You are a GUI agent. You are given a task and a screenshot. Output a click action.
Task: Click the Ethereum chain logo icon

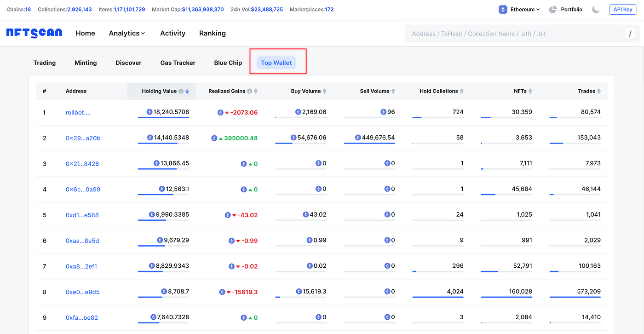(x=503, y=9)
